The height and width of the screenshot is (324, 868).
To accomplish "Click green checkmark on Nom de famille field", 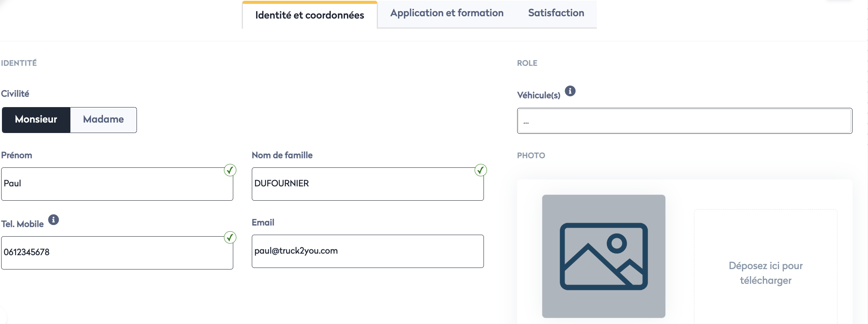I will (x=480, y=170).
